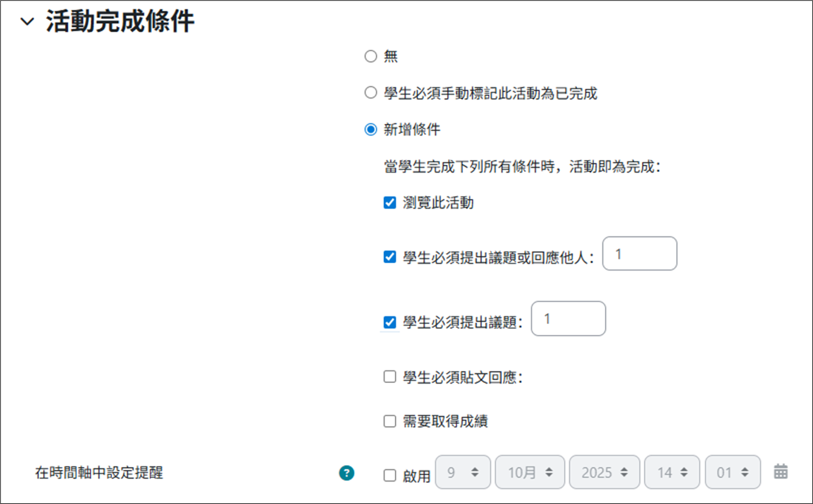This screenshot has height=504, width=813.
Task: Uncheck the 學生必須提出議題 checkbox
Action: (390, 322)
